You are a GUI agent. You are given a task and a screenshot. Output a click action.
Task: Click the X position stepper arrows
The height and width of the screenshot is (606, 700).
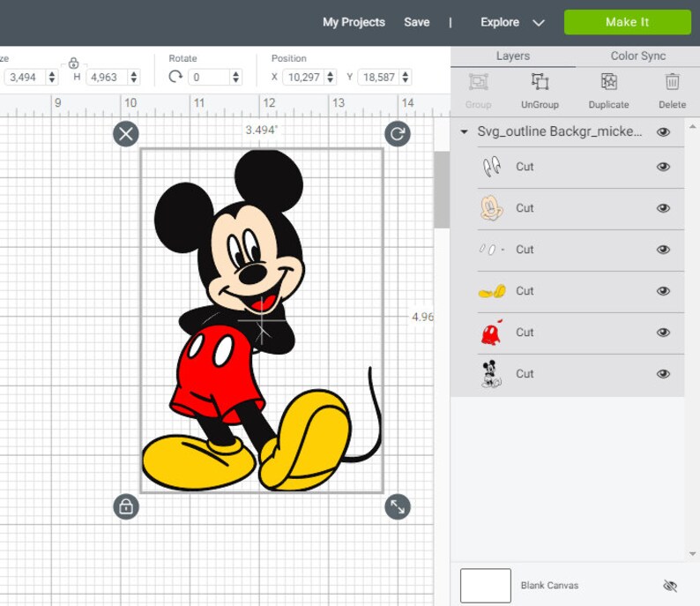(330, 78)
